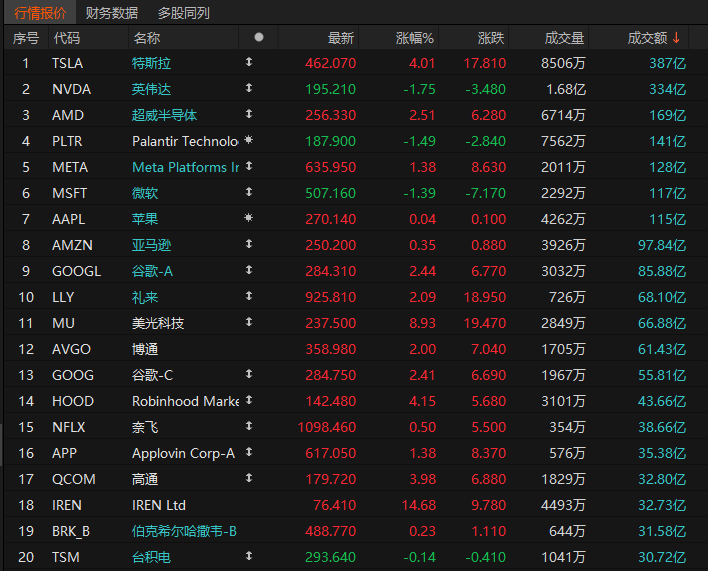Sort by the 序号 column header

(26, 38)
